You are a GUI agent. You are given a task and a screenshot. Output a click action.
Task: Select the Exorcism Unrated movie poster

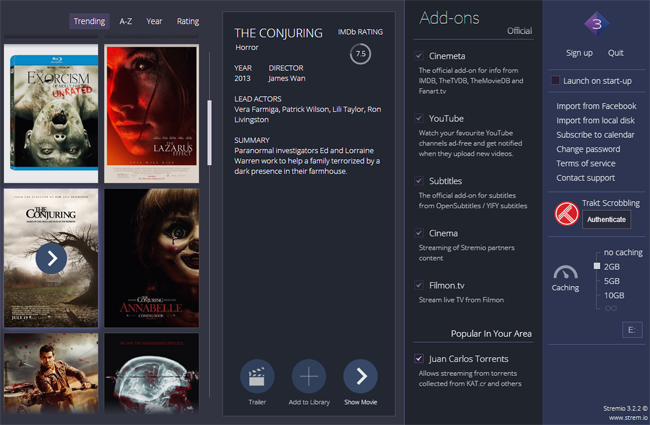pos(51,114)
